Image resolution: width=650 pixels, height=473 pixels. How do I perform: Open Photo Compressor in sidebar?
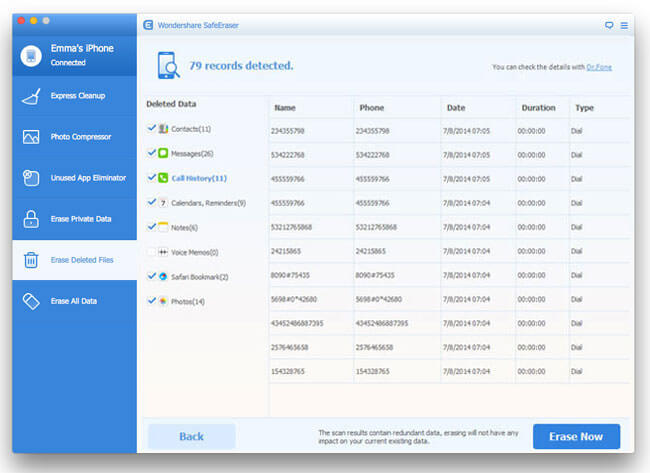[75, 137]
